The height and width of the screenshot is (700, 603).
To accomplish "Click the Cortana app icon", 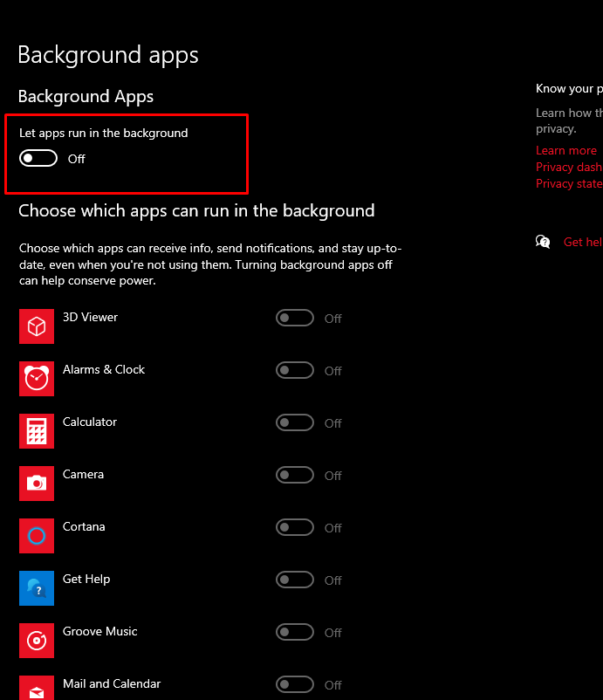I will pyautogui.click(x=37, y=536).
